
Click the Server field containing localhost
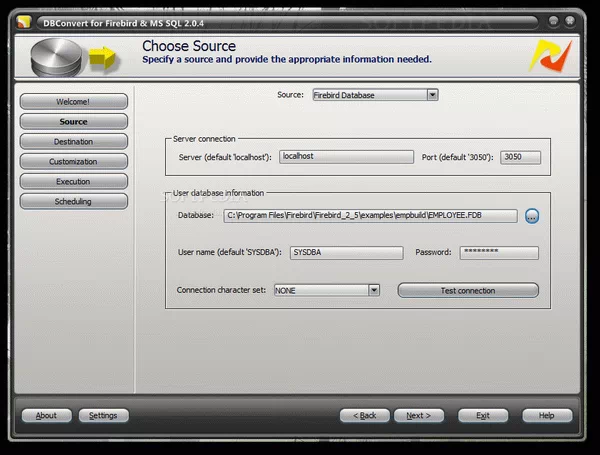[x=346, y=157]
